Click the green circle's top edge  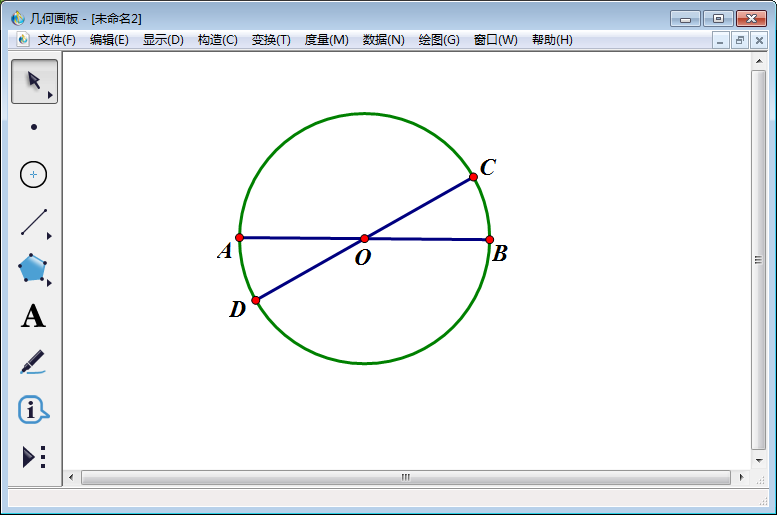pos(365,113)
